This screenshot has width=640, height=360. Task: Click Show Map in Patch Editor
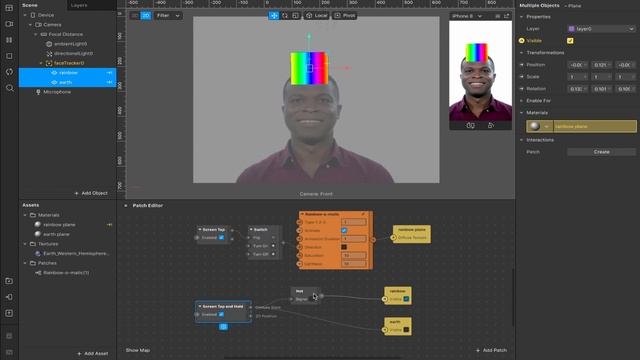coord(138,350)
